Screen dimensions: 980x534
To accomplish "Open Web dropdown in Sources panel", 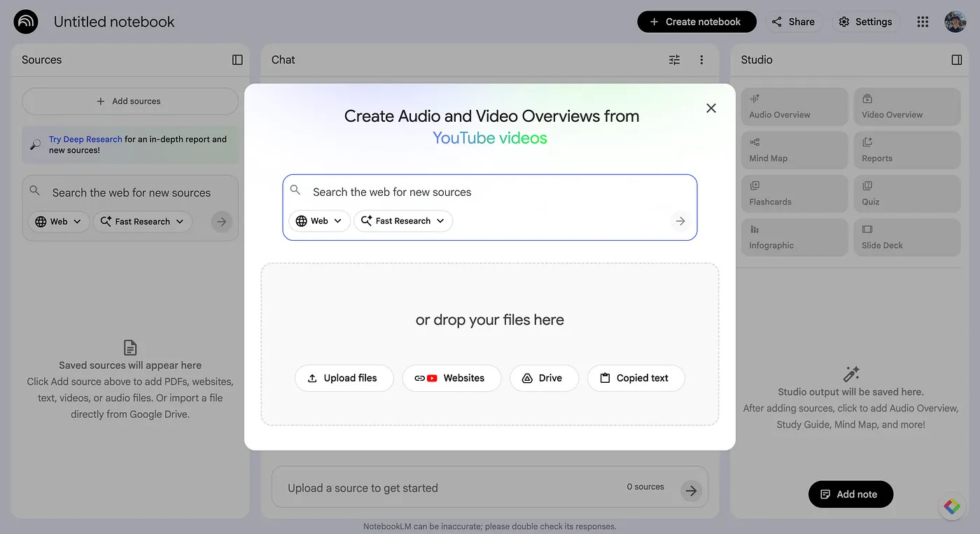I will pyautogui.click(x=59, y=222).
